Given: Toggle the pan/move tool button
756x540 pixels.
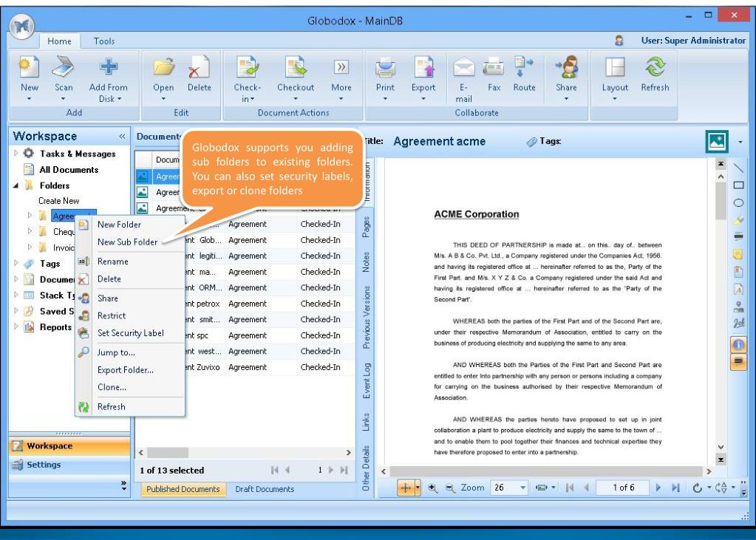Looking at the screenshot, I should click(406, 488).
